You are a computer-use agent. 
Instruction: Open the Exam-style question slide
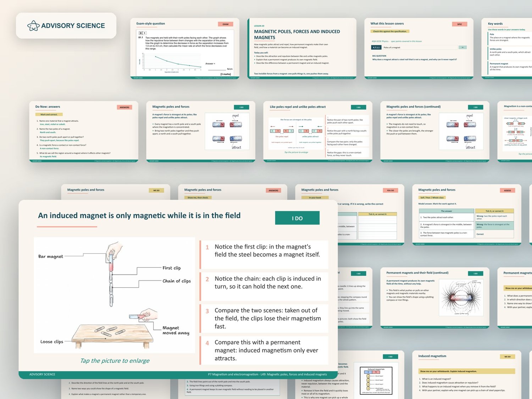(x=185, y=49)
